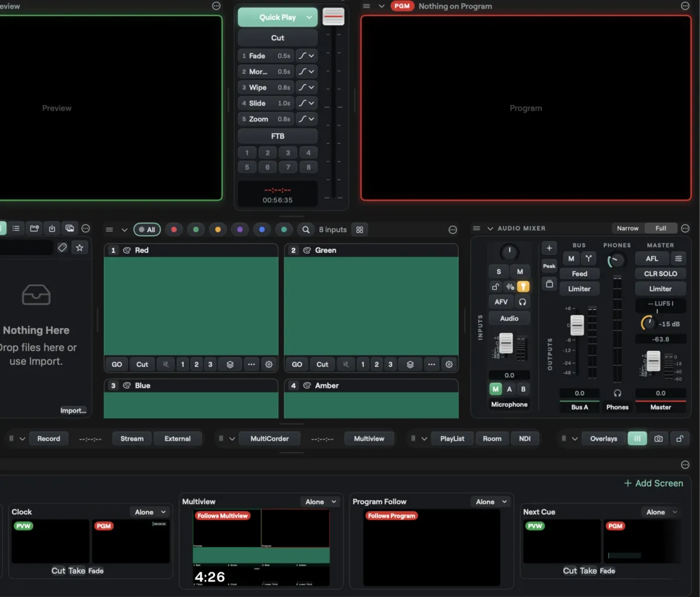The height and width of the screenshot is (597, 700).
Task: Open the layers icon on Green input
Action: [410, 364]
